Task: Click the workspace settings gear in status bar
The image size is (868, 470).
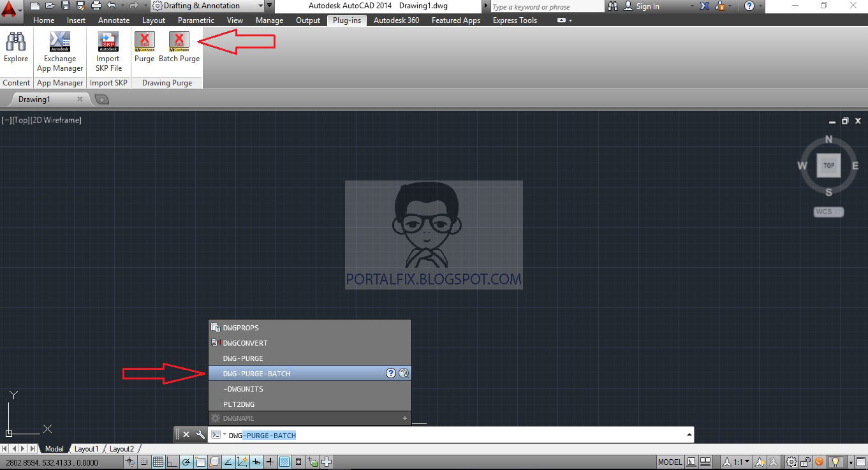Action: pyautogui.click(x=791, y=461)
